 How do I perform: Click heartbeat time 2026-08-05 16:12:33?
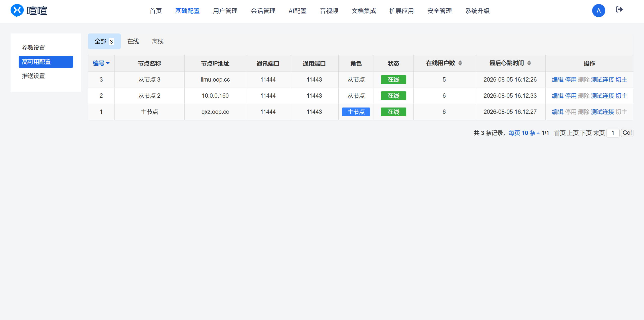point(510,96)
